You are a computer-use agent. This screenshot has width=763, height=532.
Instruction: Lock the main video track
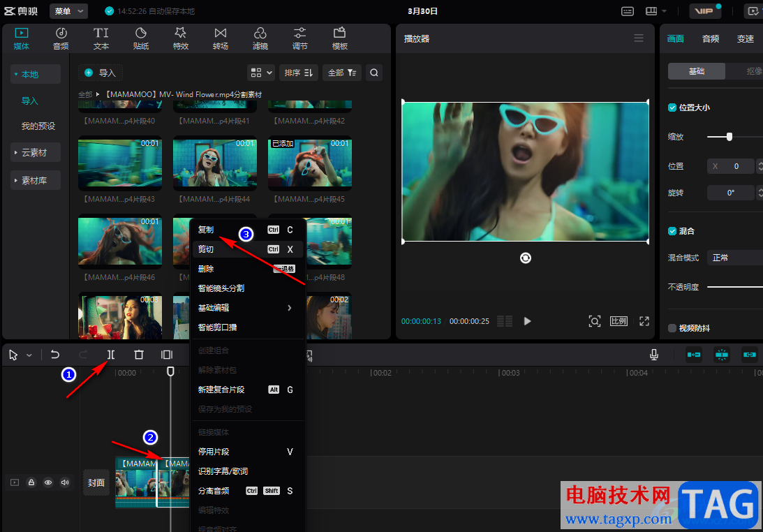[31, 482]
